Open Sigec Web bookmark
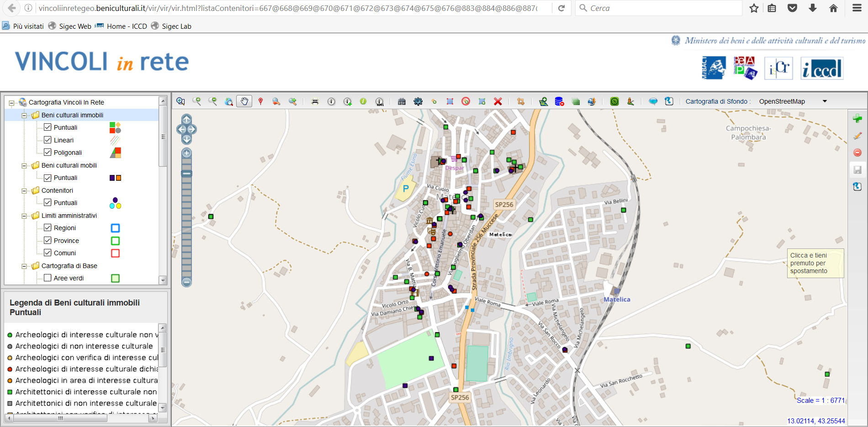The width and height of the screenshot is (868, 427). point(70,26)
